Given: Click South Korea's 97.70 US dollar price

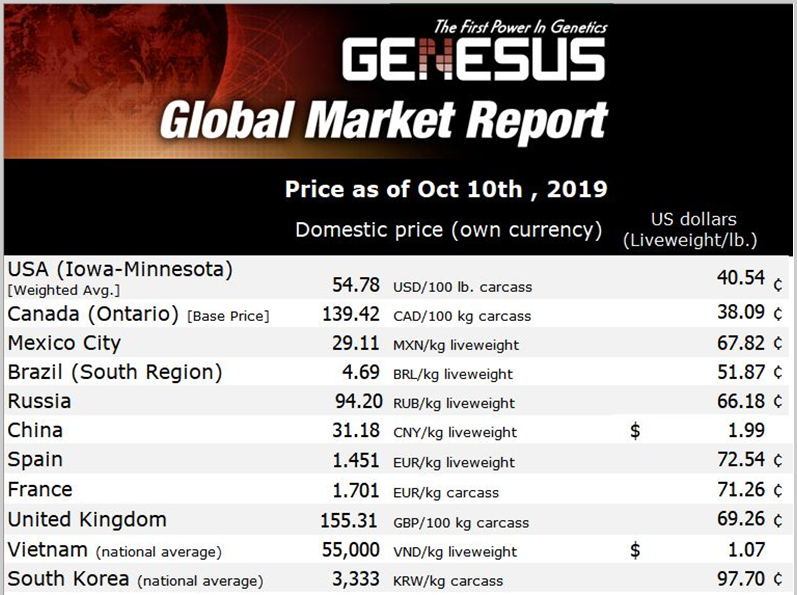Looking at the screenshot, I should [x=741, y=580].
